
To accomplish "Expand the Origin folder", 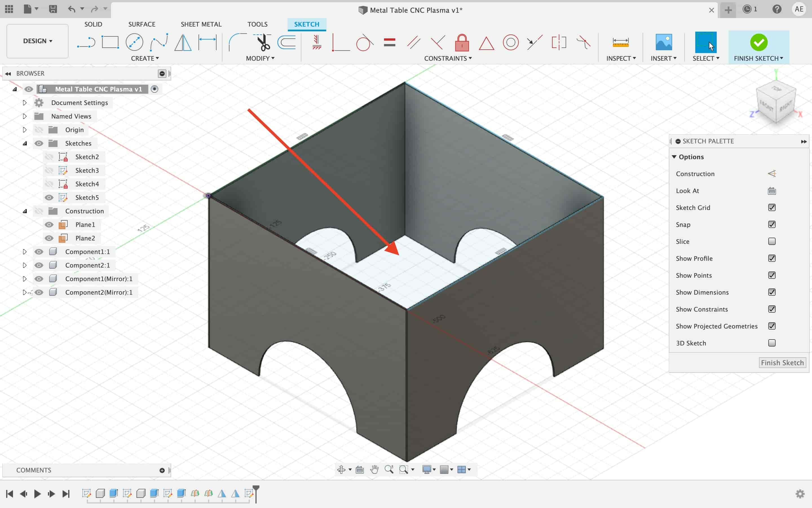I will tap(25, 130).
